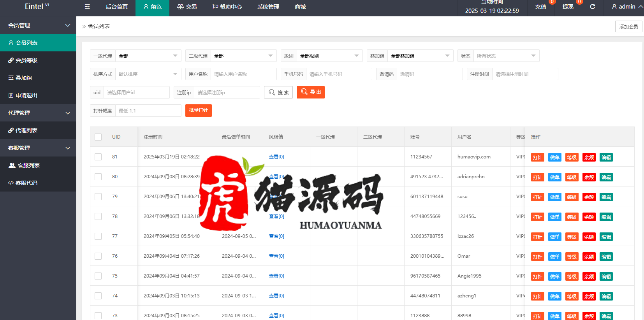The width and height of the screenshot is (644, 320).
Task: Open the 一级代理 dropdown
Action: click(x=148, y=56)
